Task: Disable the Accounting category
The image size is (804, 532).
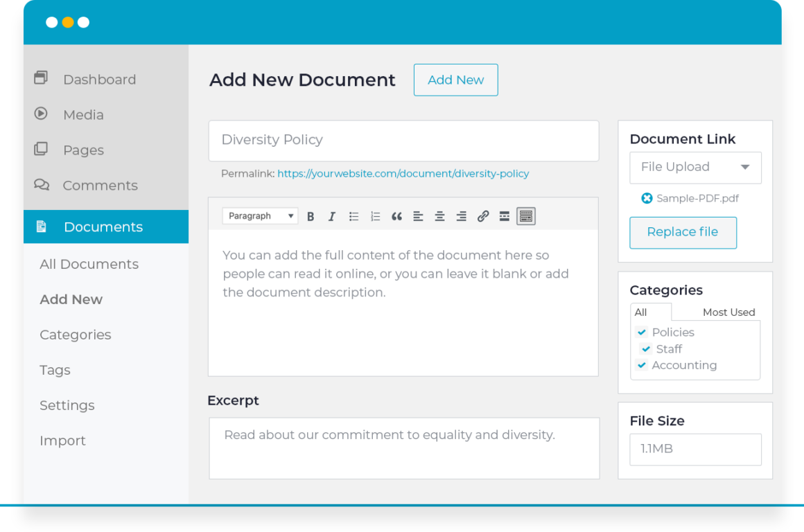Action: (642, 365)
